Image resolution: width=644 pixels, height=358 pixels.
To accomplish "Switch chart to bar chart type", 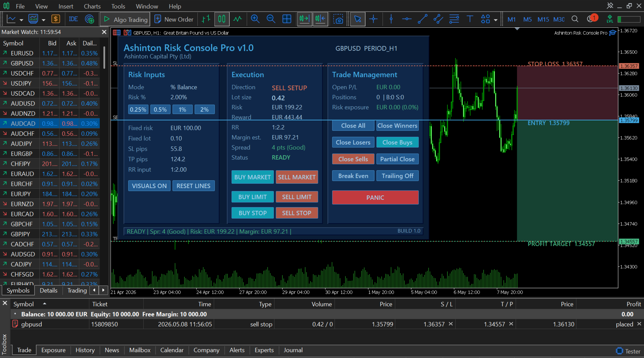I will 206,19.
